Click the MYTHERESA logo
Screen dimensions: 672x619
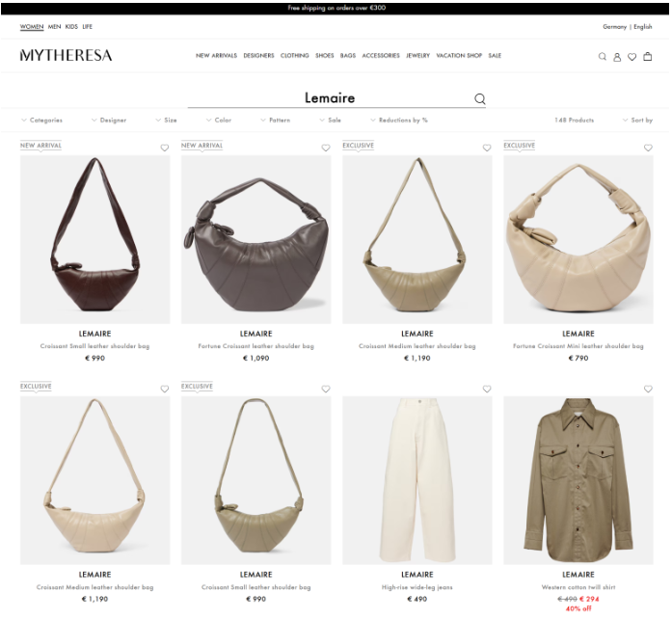(66, 55)
